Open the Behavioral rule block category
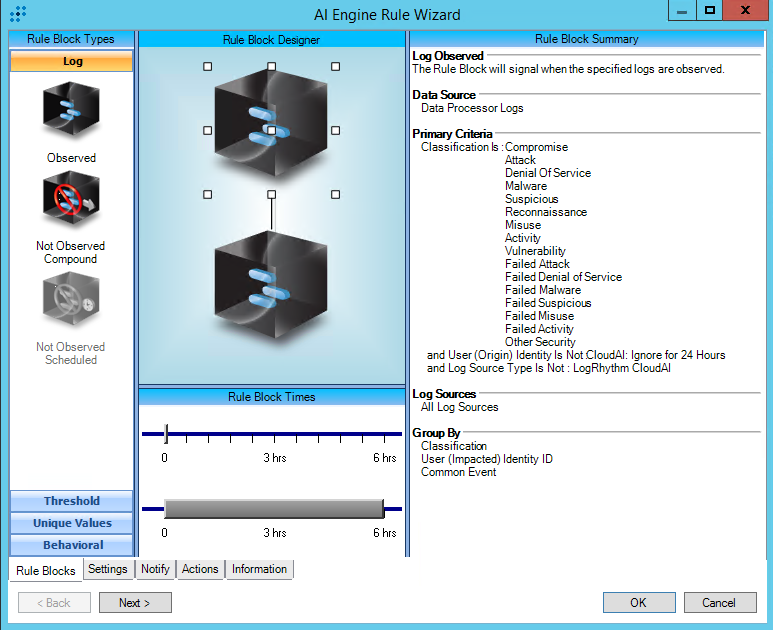Screen dimensions: 773x630 point(71,545)
